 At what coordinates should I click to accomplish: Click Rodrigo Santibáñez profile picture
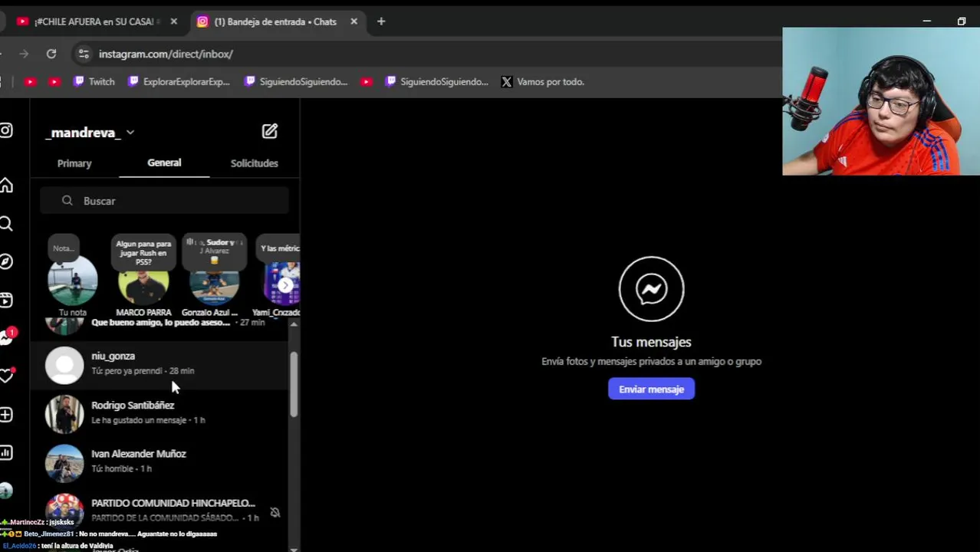coord(64,413)
